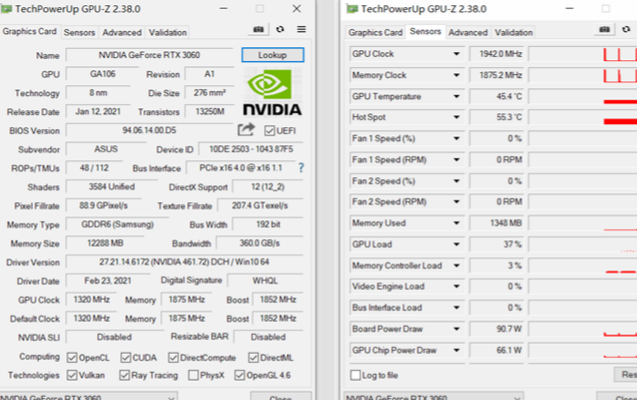Toggle the DirectML checkbox
This screenshot has width=637, height=400.
[253, 358]
